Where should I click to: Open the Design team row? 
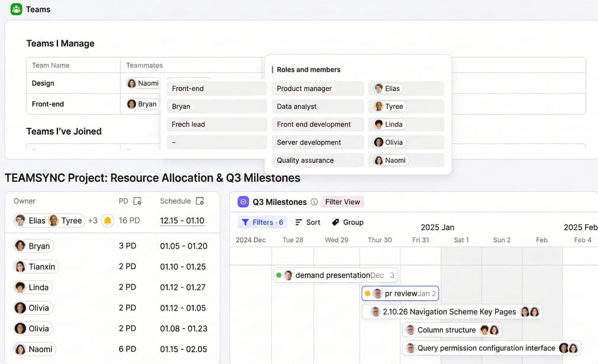(43, 83)
